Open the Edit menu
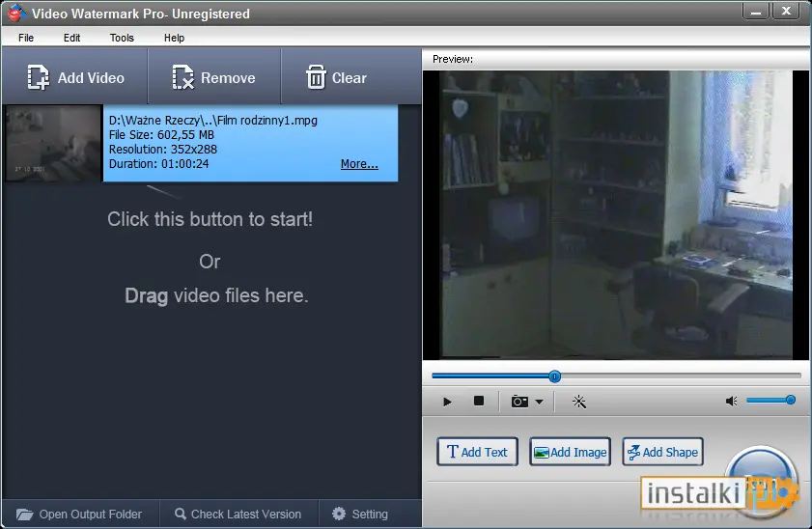This screenshot has width=812, height=529. pyautogui.click(x=71, y=38)
